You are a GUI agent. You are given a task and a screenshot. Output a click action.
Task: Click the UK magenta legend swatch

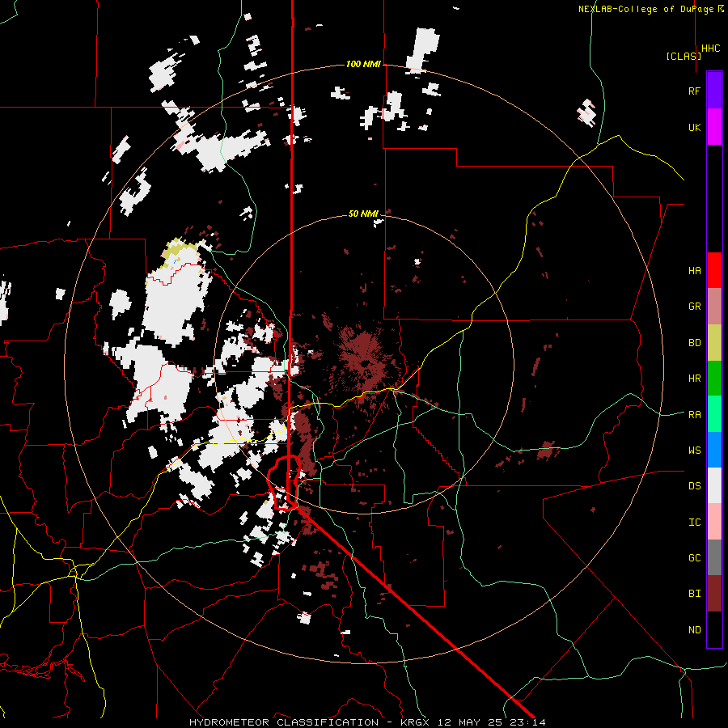pyautogui.click(x=714, y=127)
